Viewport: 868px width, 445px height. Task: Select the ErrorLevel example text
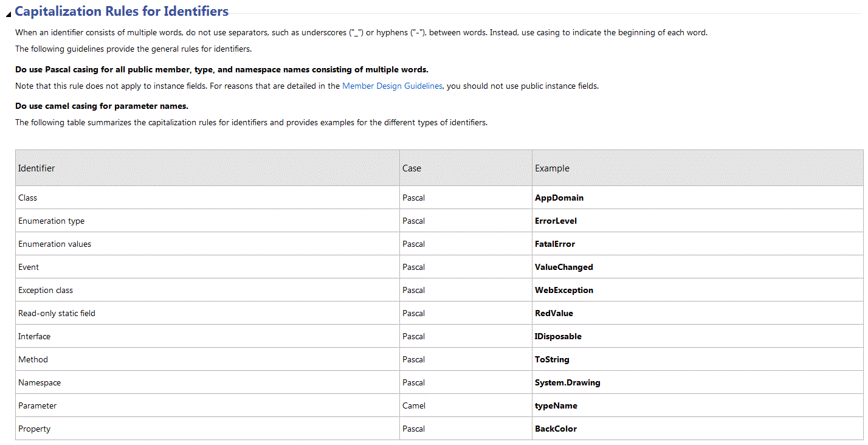(x=556, y=221)
